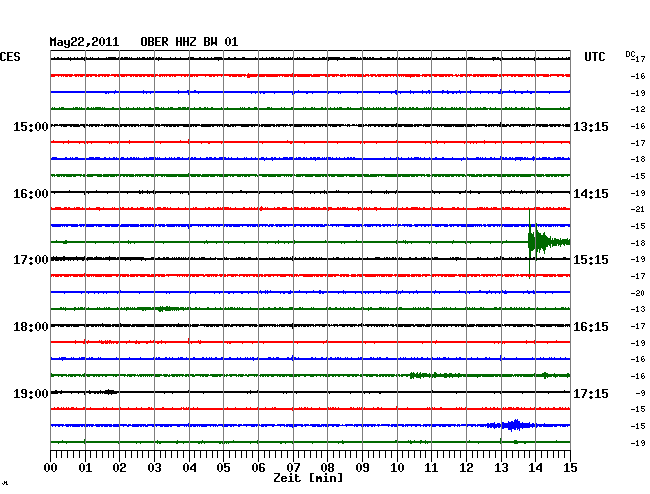Click minute tick label 01
The height and width of the screenshot is (494, 650).
click(85, 468)
